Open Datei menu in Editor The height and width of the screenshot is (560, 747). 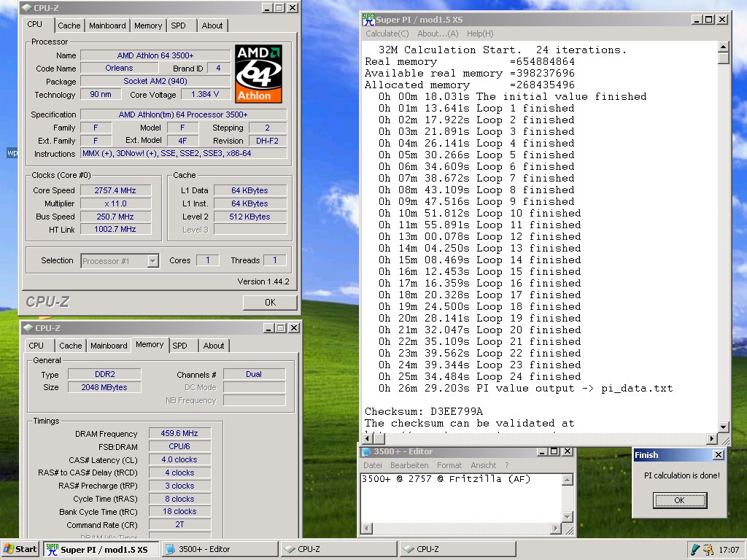click(373, 465)
